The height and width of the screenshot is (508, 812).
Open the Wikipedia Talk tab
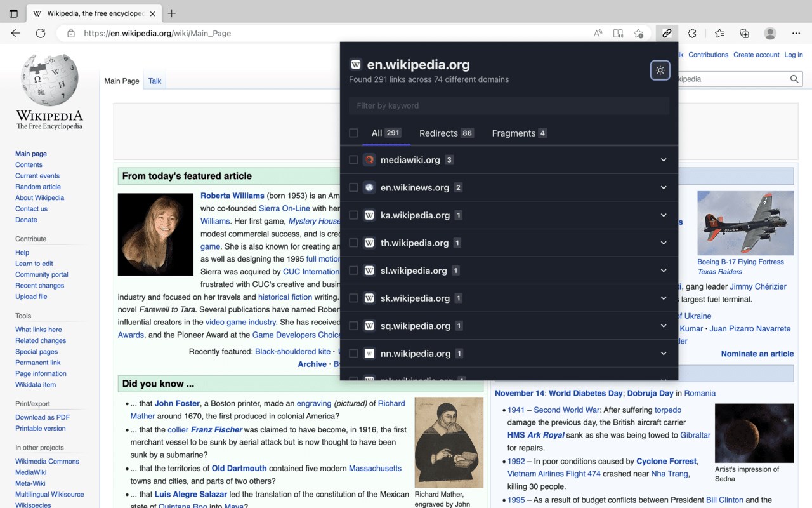tap(155, 81)
